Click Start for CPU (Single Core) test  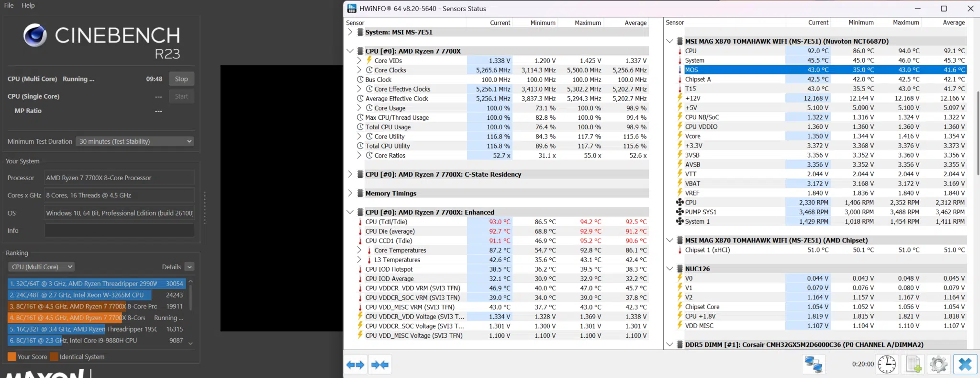[181, 96]
